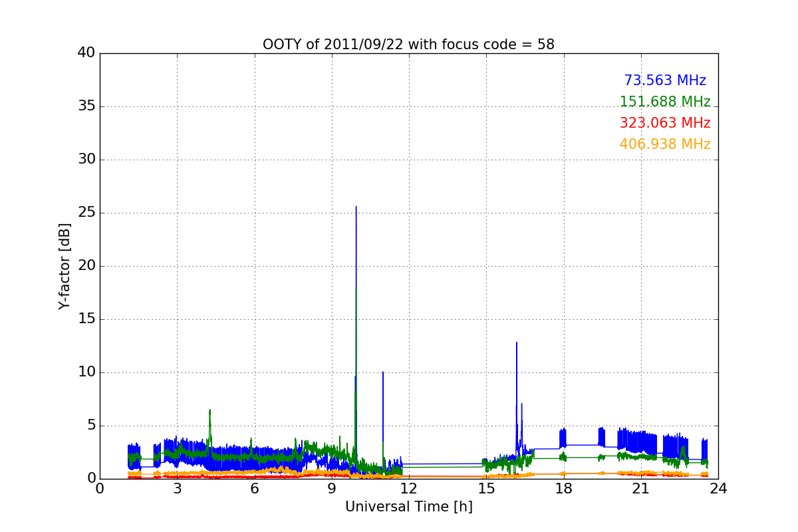Click the blue spike peak near 10 dB
The height and width of the screenshot is (532, 798).
(x=382, y=372)
